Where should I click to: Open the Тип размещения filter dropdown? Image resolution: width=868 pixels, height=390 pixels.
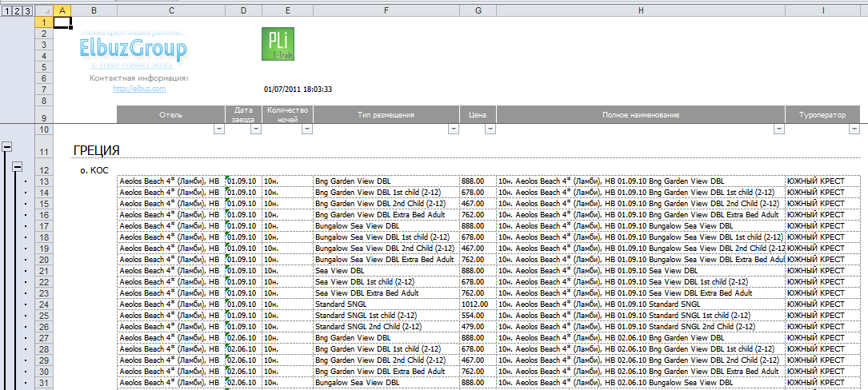coord(454,129)
